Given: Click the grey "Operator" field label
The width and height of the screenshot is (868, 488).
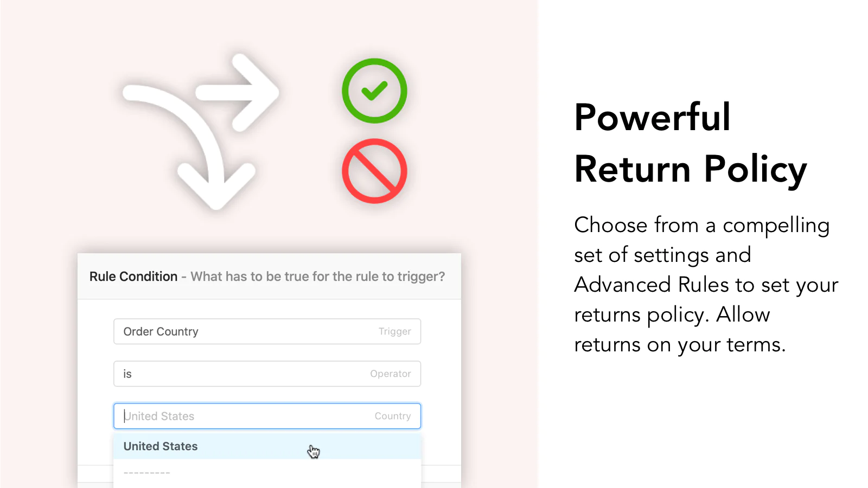Looking at the screenshot, I should pos(390,374).
